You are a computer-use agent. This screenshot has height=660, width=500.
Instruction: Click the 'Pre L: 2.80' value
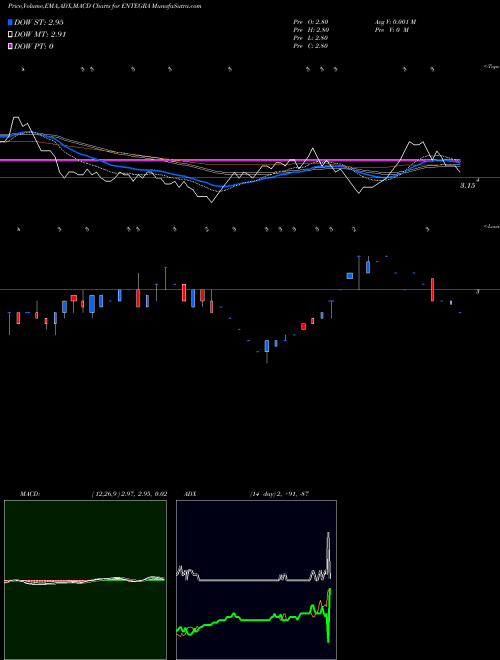click(311, 38)
